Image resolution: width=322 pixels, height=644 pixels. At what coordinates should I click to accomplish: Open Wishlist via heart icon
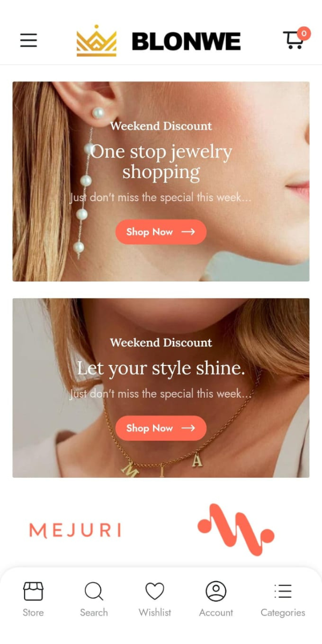(x=155, y=591)
